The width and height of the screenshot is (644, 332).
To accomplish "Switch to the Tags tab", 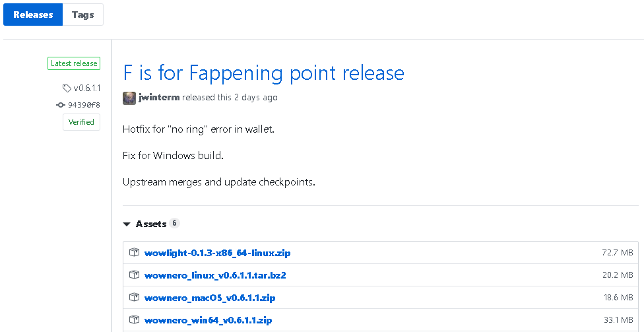I will [x=83, y=15].
